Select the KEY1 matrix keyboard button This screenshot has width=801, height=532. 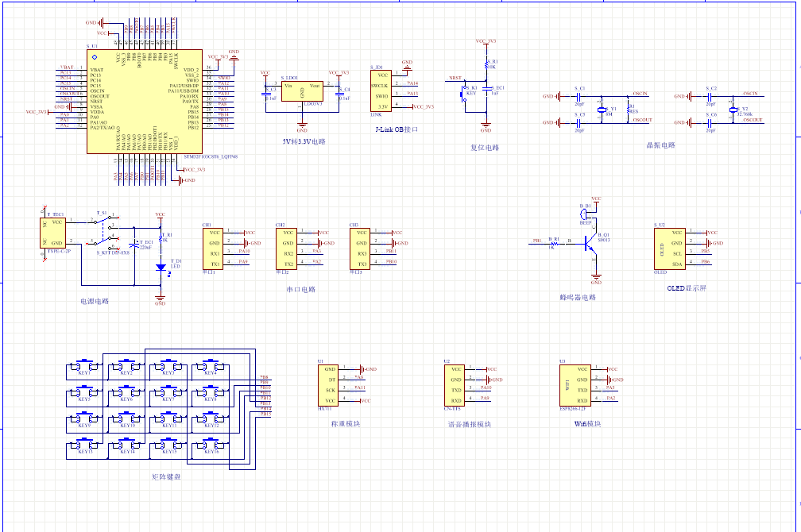coord(84,367)
